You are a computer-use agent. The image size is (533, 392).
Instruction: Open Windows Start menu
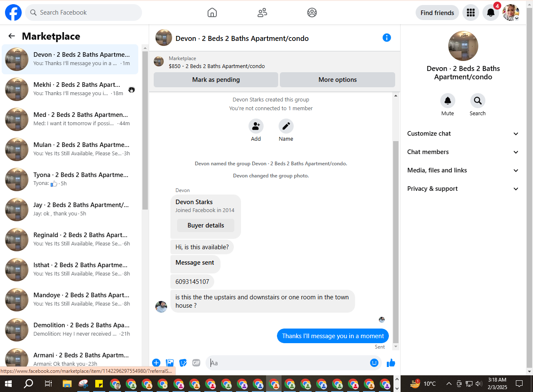click(x=8, y=384)
